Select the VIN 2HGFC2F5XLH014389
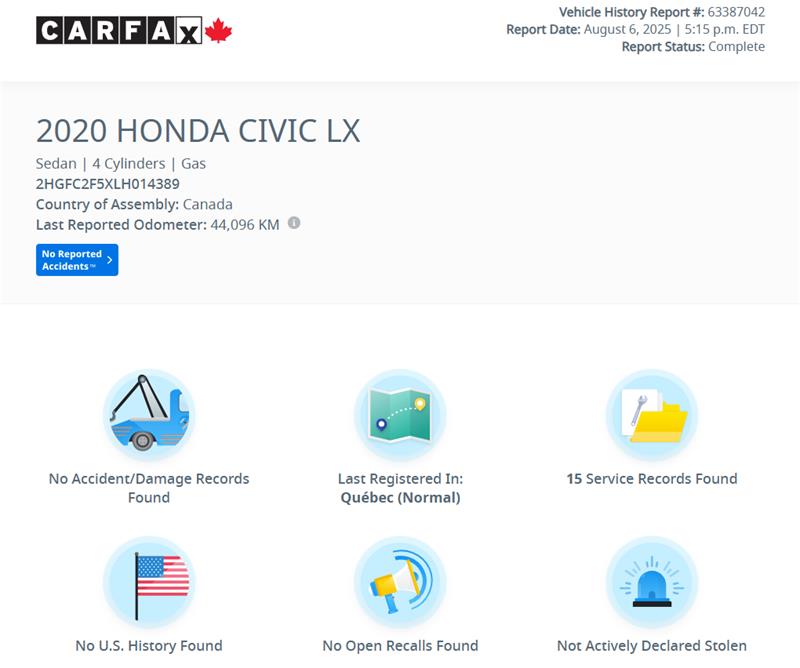 108,184
